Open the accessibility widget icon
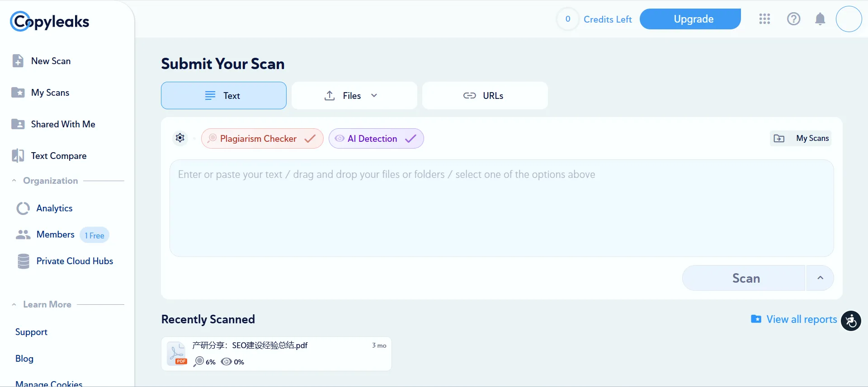 click(851, 321)
